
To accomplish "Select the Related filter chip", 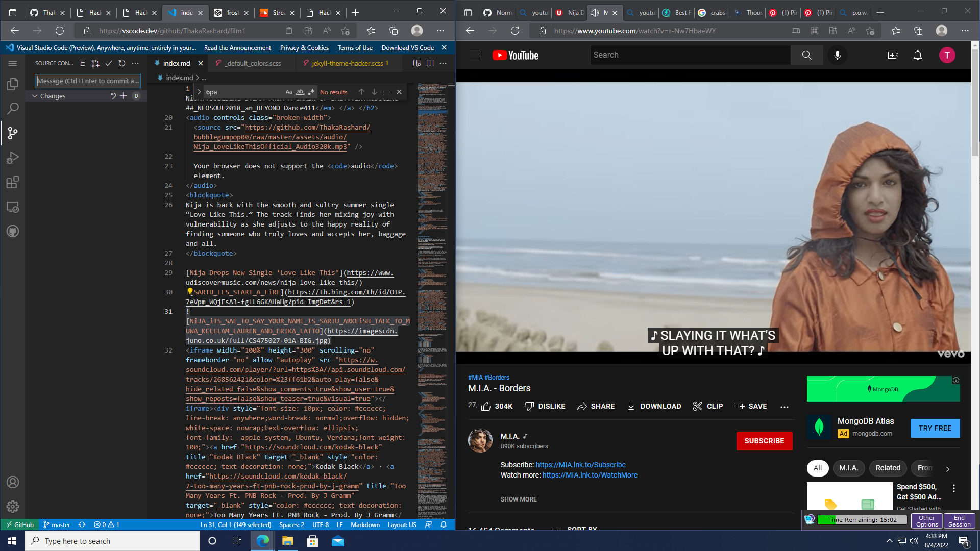I will [x=888, y=468].
